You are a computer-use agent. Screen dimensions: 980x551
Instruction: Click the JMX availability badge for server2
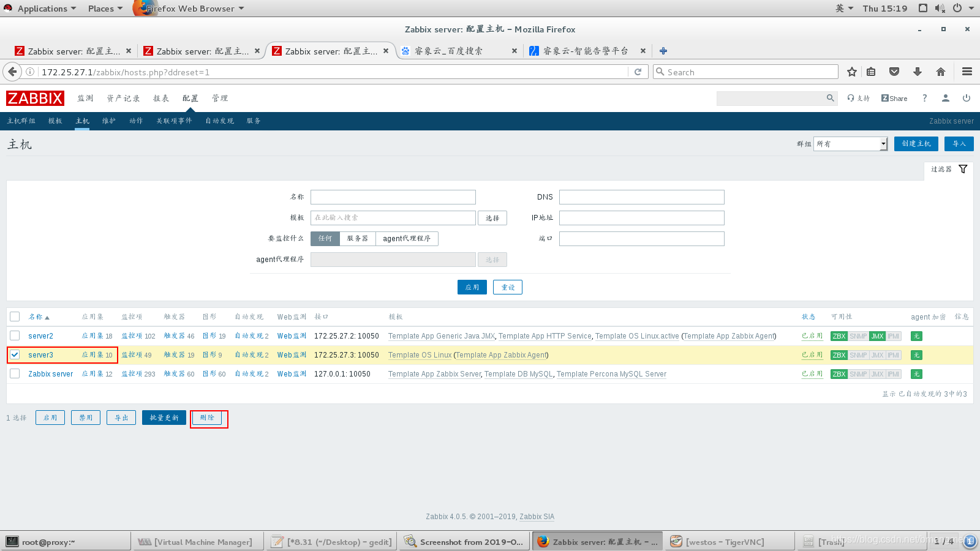(877, 336)
